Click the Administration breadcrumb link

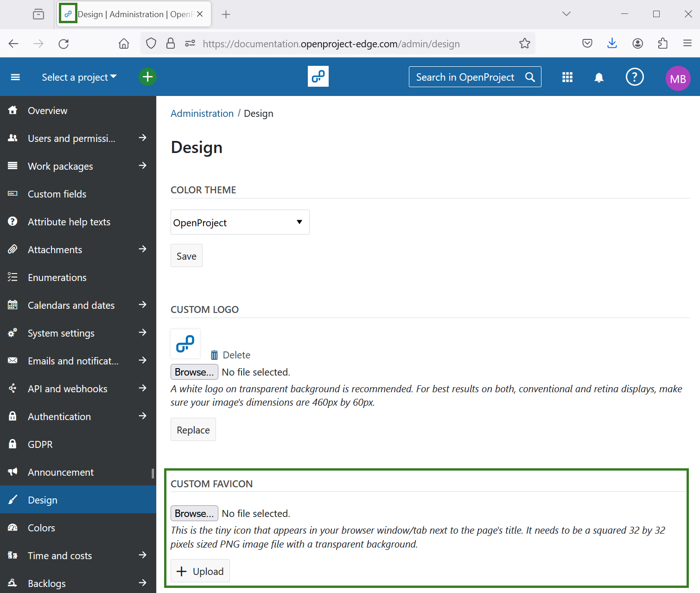pos(202,114)
